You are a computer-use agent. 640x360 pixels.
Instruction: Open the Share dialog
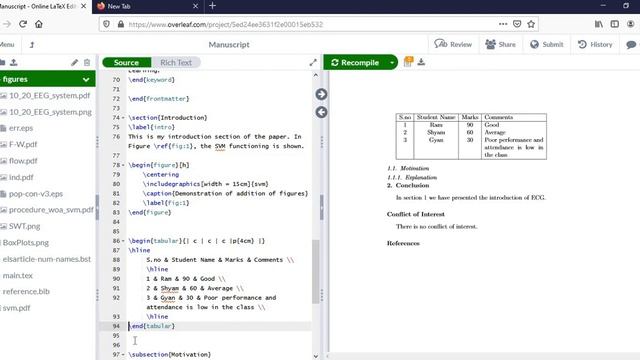pos(500,44)
